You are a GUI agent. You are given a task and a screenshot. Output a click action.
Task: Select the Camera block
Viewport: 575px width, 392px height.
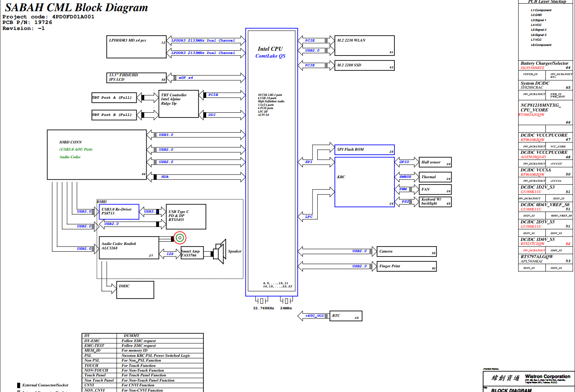pos(407,251)
